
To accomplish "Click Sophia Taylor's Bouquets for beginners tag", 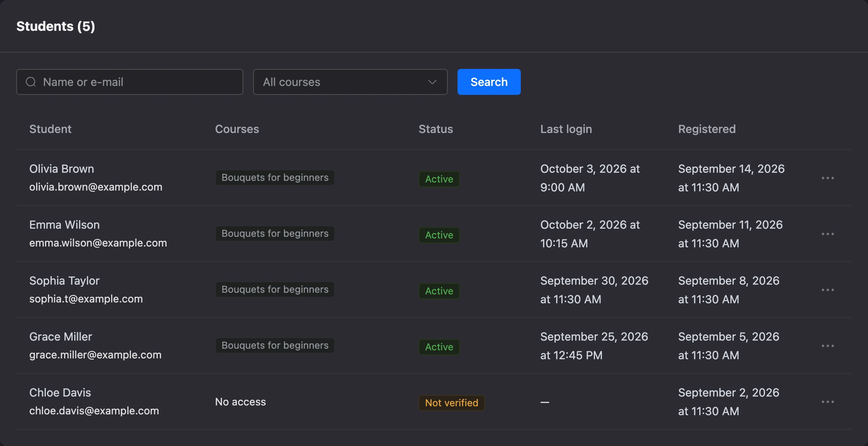I will coord(275,289).
